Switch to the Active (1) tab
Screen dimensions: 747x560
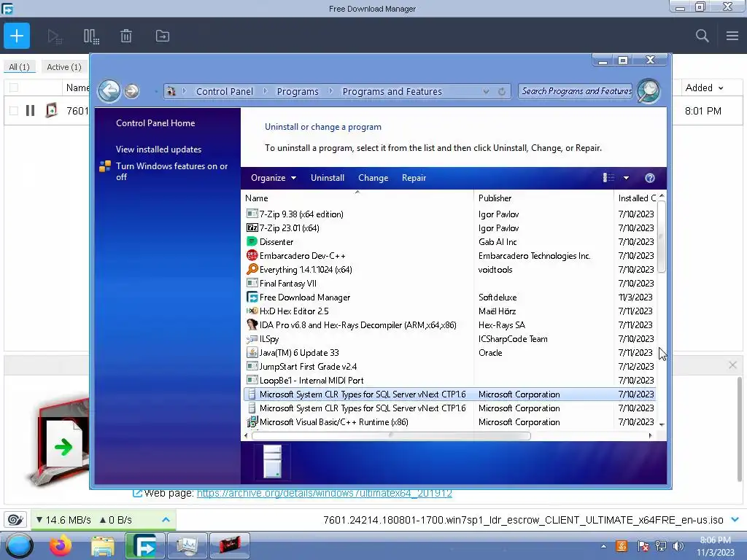(x=64, y=67)
